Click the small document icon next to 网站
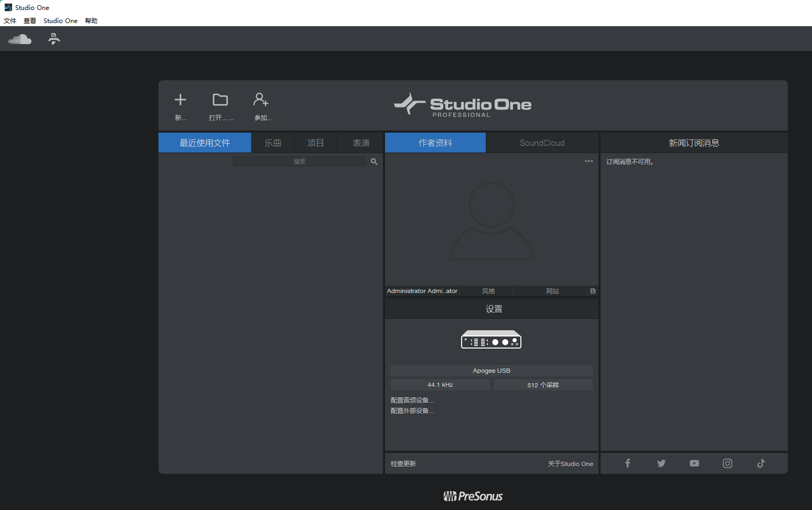This screenshot has height=510, width=812. (x=593, y=291)
